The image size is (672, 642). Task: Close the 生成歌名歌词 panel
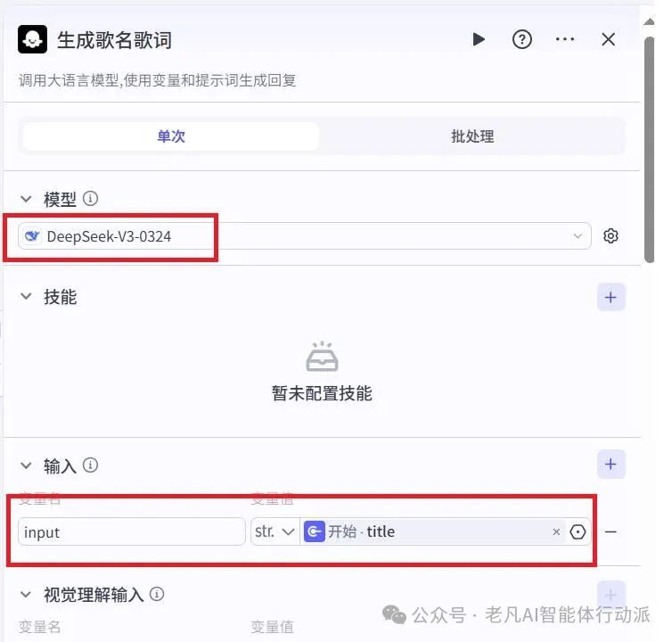point(608,39)
